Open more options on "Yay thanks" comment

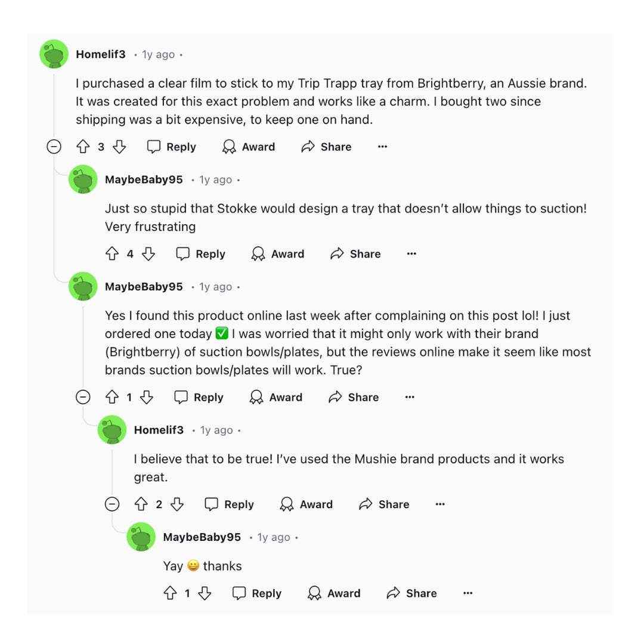468,593
